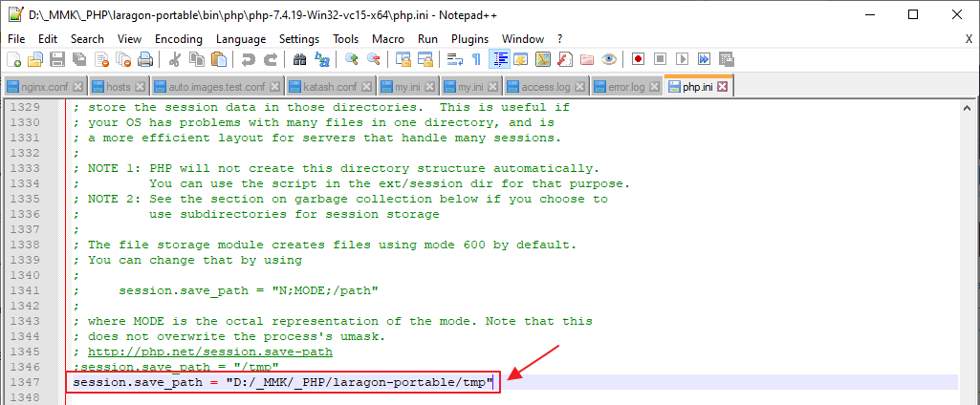Click the php.net session.save-path link
Screen dimensions: 980x405
(x=209, y=352)
